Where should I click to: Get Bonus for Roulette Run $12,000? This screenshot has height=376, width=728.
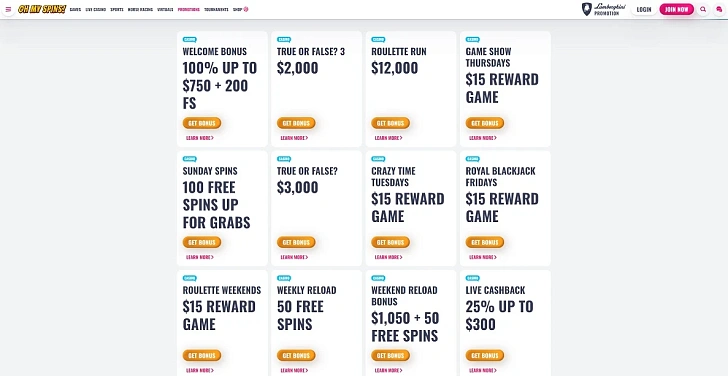pos(390,123)
